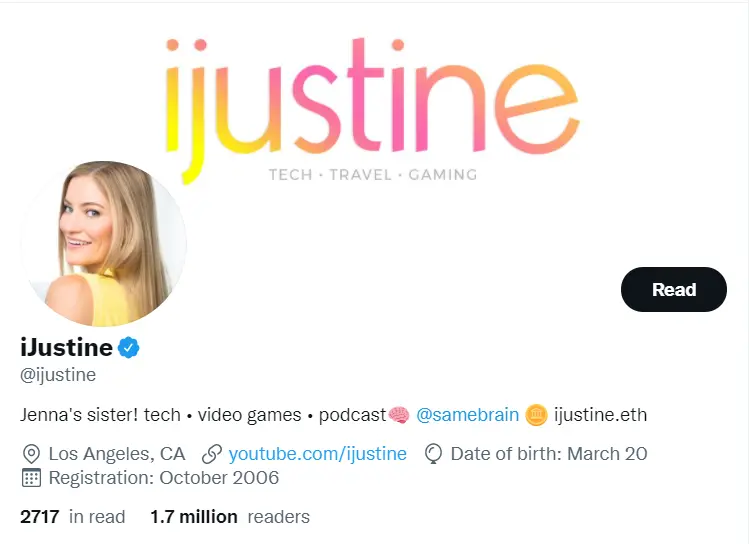Click the Date of birth: March 20 text
This screenshot has width=749, height=544.
(549, 454)
